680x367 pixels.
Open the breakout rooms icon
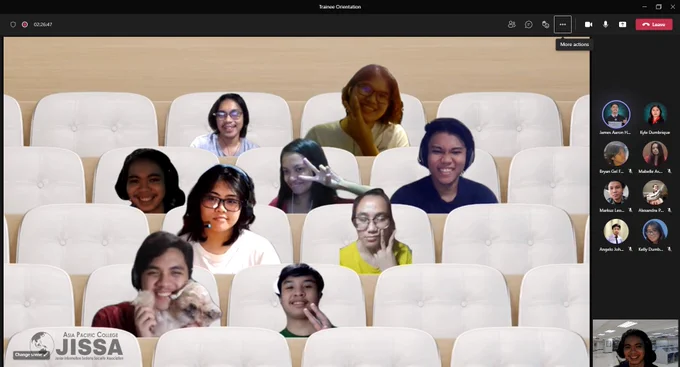tap(546, 24)
